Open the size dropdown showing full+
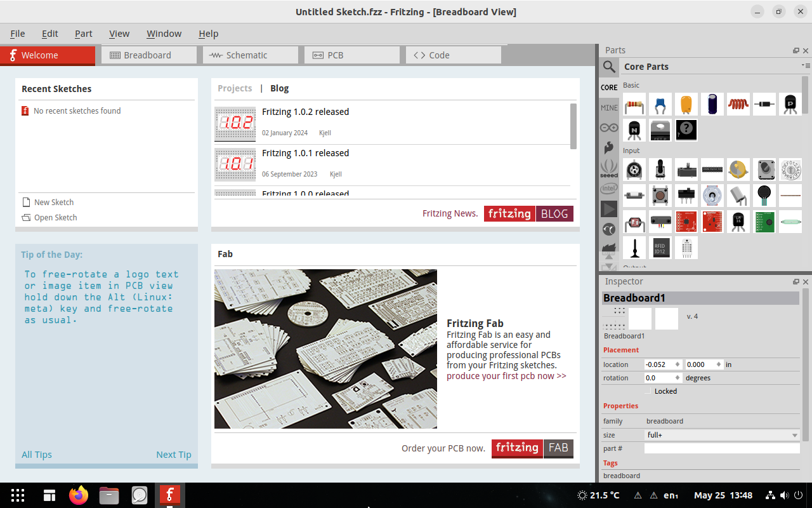 pyautogui.click(x=722, y=435)
